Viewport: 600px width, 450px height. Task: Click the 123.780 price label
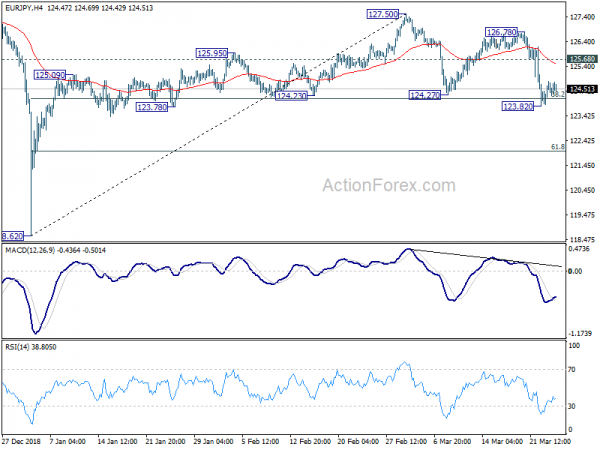pos(152,107)
